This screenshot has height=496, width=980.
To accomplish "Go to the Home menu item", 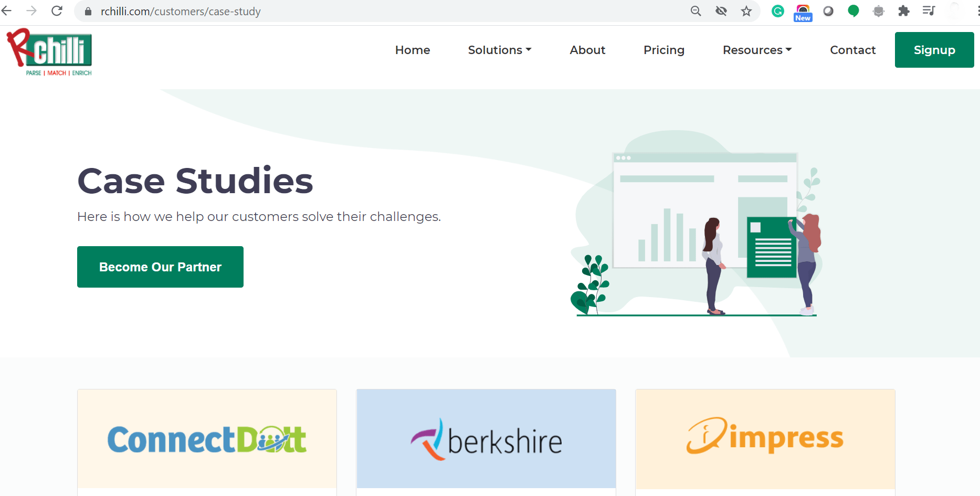I will coord(413,50).
